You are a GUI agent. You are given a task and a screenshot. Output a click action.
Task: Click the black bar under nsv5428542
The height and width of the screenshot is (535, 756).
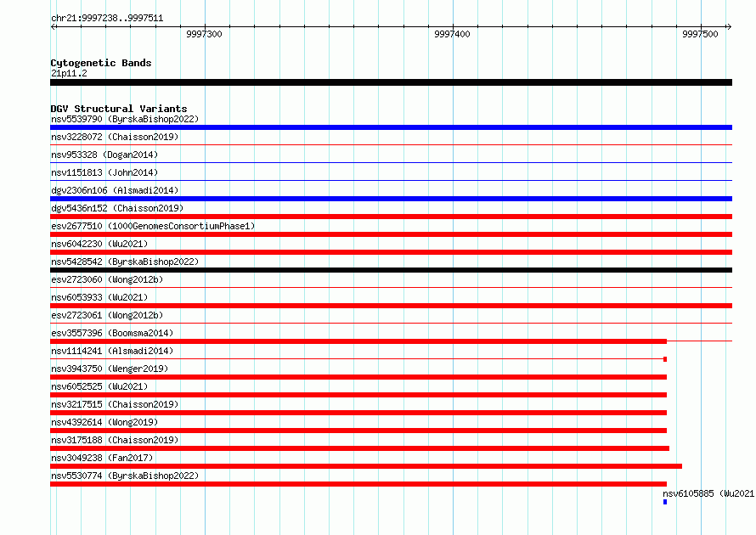point(391,270)
